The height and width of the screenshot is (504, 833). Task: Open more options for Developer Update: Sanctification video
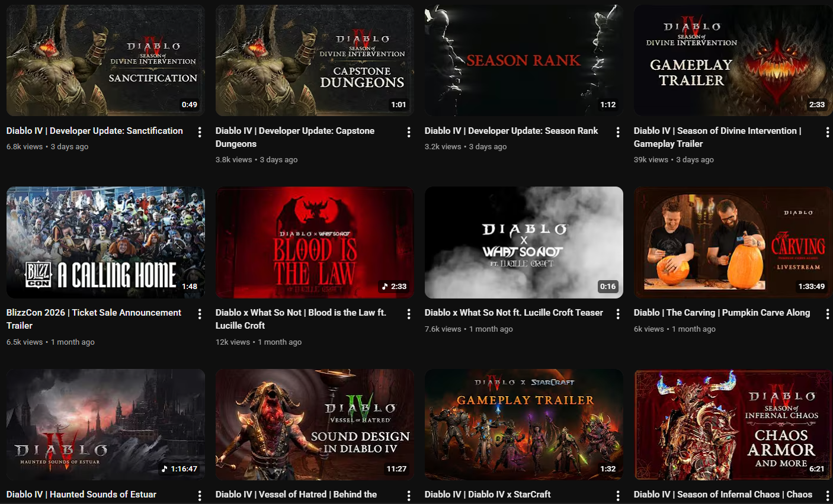(200, 132)
